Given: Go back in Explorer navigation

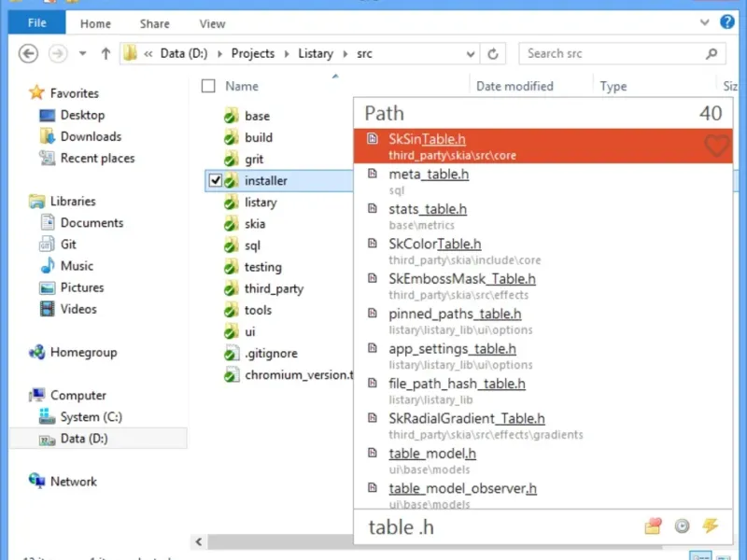Looking at the screenshot, I should (x=29, y=53).
